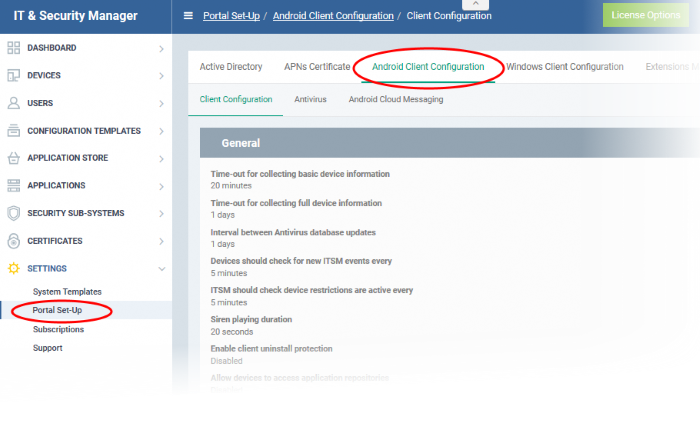Click 'Time-out for collecting basic device information'
The width and height of the screenshot is (700, 434).
[x=300, y=174]
